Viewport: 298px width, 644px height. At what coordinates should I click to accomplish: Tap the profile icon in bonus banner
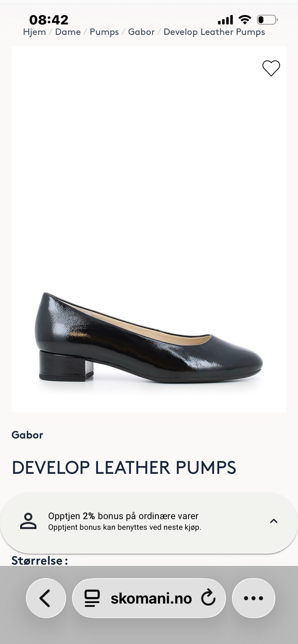coord(28,521)
